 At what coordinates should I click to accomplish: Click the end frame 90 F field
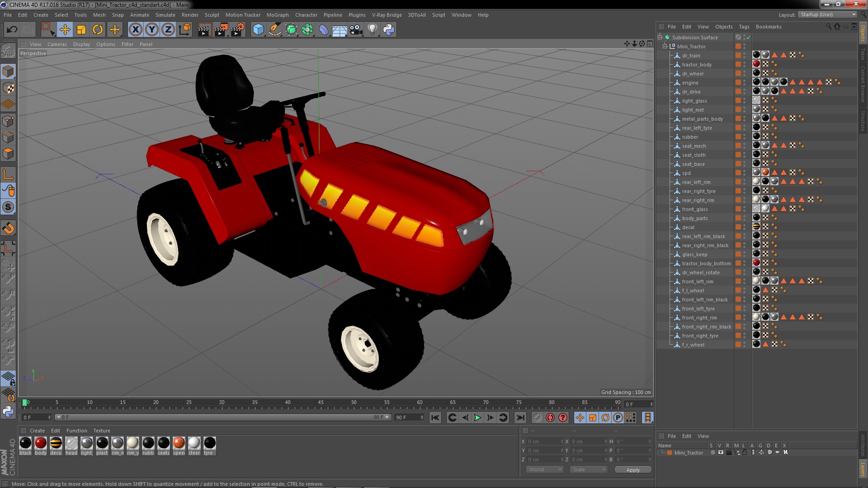pos(409,418)
